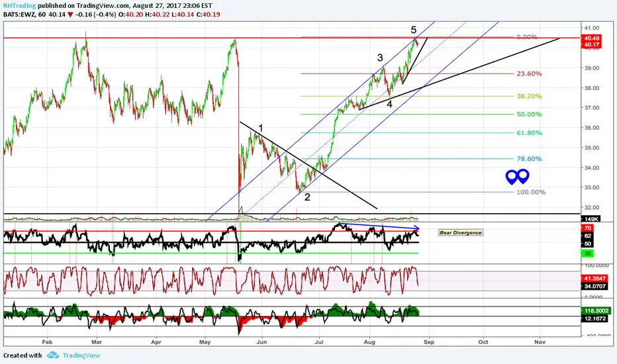Click the 50.00% Fibonacci level label
This screenshot has height=364, width=617.
click(x=529, y=114)
